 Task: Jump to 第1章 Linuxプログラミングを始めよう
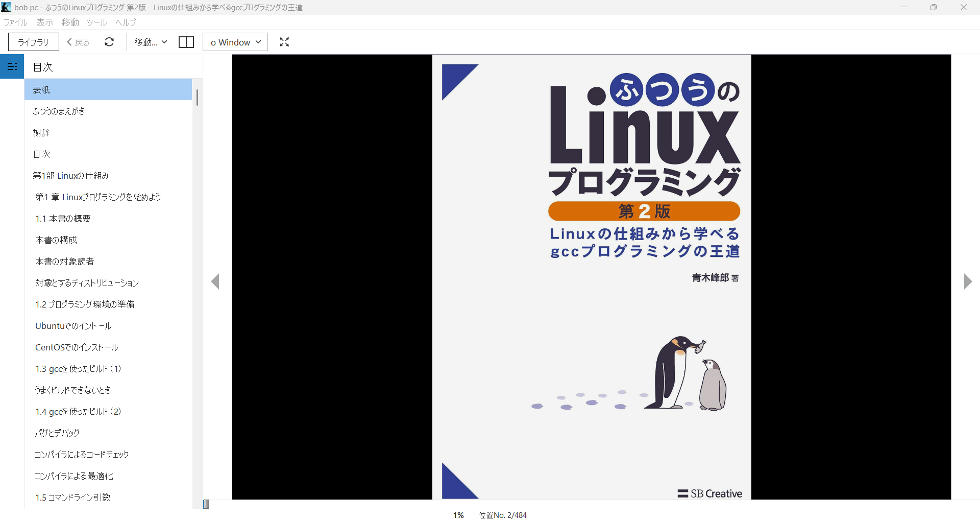tap(108, 197)
